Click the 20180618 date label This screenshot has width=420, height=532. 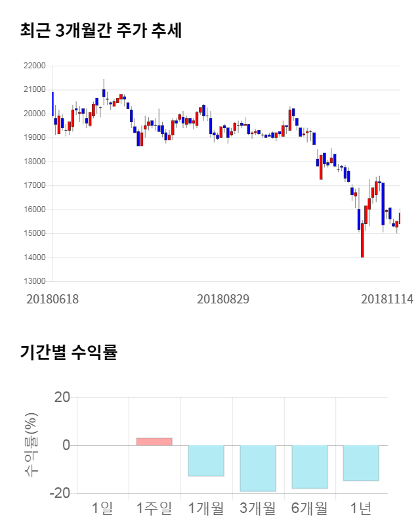(x=52, y=299)
